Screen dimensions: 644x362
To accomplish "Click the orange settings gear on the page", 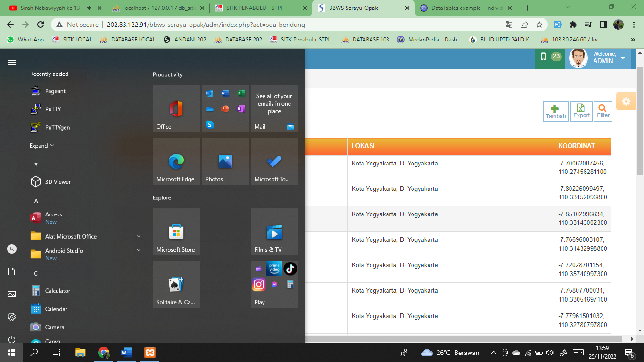I will 626,101.
